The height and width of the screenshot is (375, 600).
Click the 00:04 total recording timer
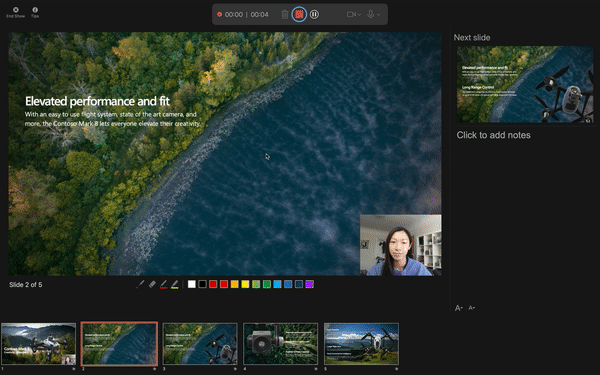[259, 15]
